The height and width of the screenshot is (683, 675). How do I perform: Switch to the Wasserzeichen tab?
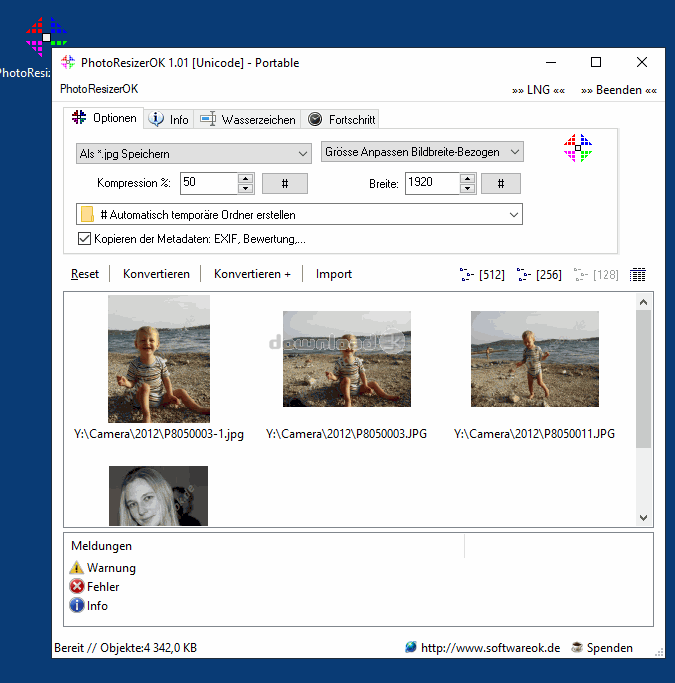point(247,119)
